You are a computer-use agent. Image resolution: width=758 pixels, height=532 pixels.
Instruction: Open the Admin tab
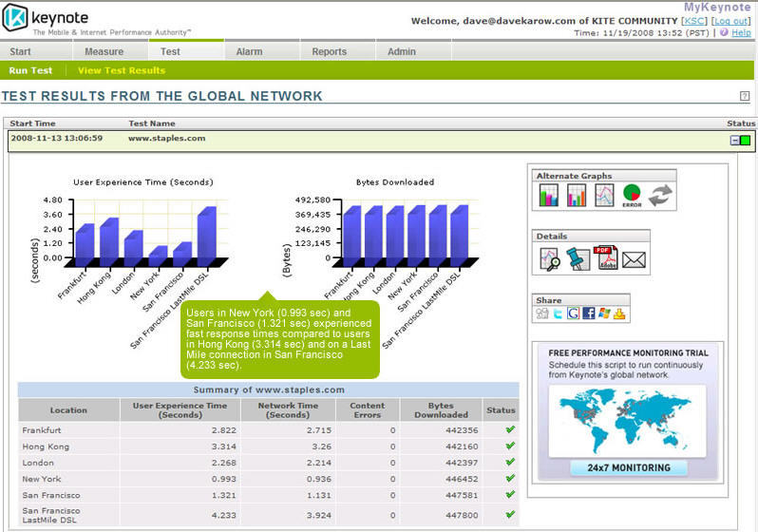click(x=413, y=51)
